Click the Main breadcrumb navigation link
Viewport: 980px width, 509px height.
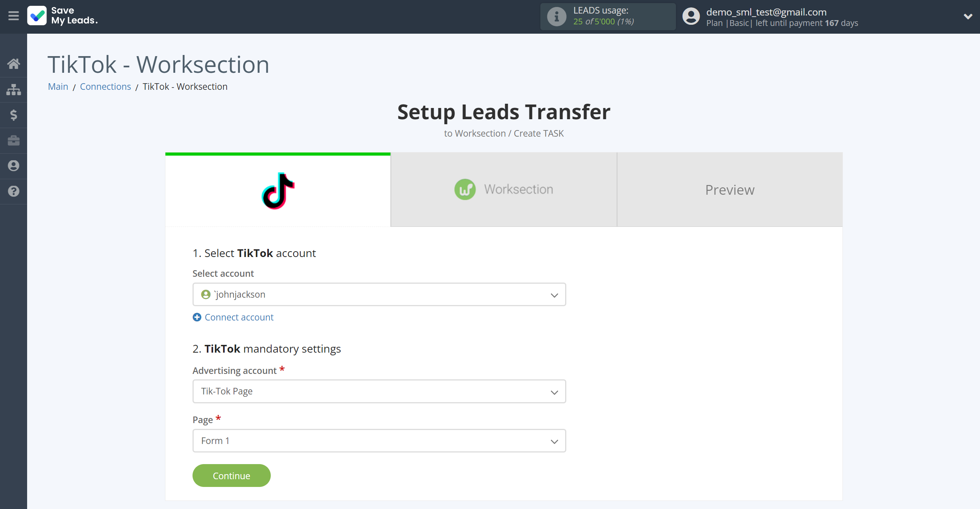(x=58, y=86)
